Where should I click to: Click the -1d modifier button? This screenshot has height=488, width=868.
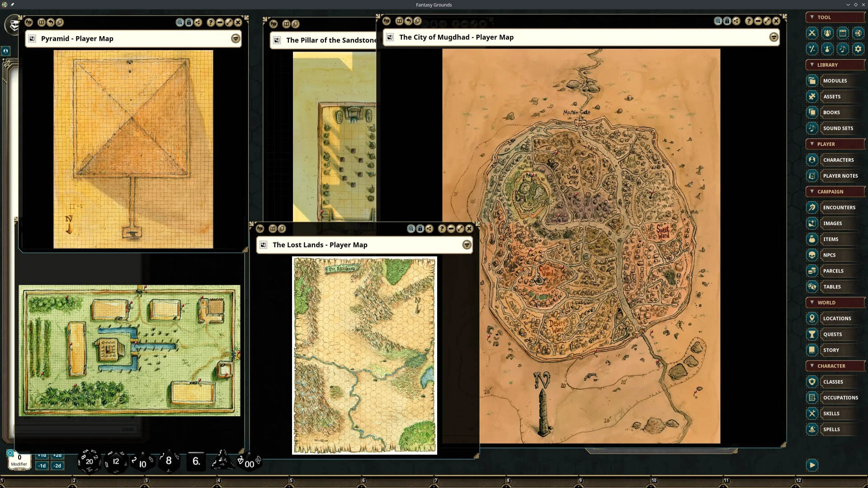42,466
